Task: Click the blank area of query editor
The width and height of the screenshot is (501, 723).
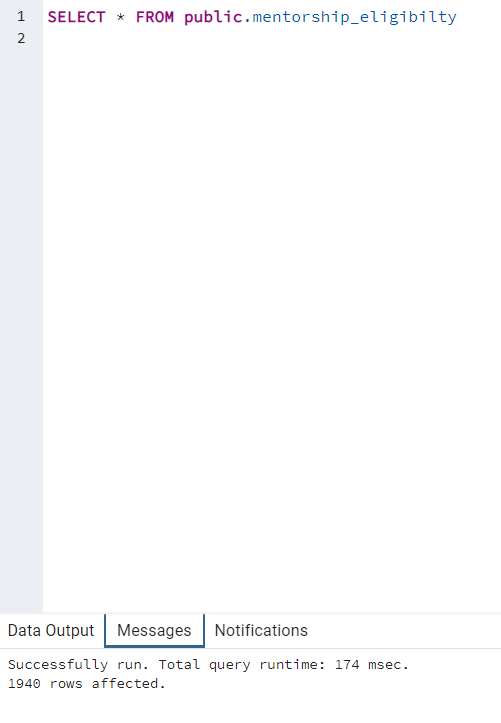Action: (272, 323)
